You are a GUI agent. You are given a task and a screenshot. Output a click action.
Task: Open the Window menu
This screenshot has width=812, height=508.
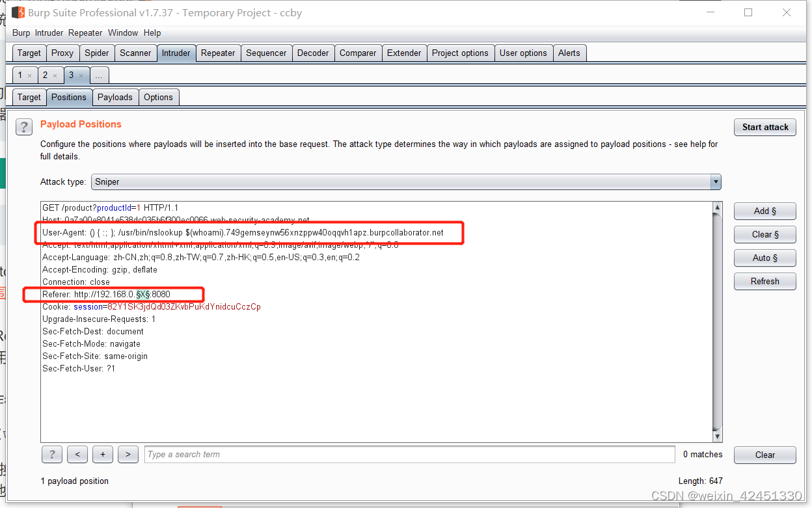[123, 33]
